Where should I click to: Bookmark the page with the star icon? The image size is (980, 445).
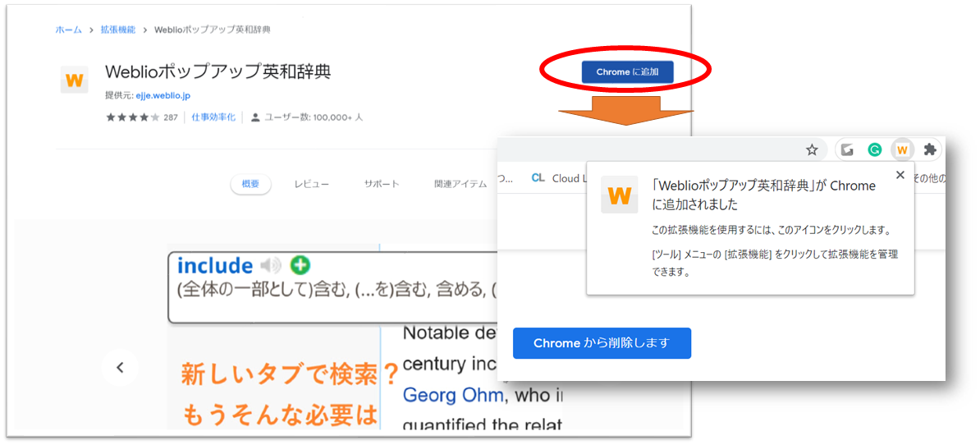point(812,149)
